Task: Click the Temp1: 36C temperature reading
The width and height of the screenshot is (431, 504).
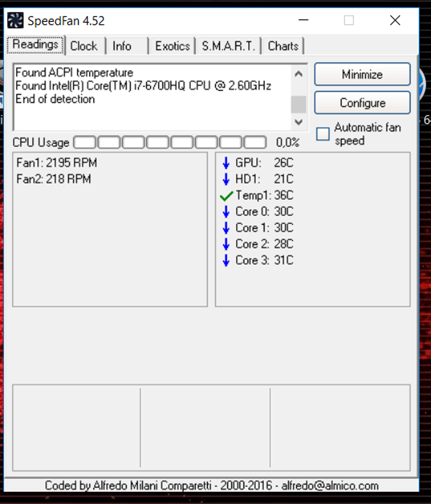Action: point(264,195)
